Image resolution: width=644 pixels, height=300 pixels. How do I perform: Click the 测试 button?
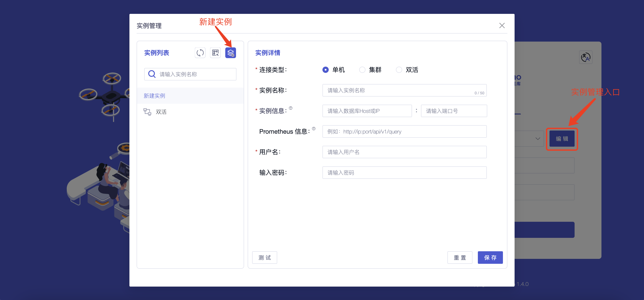(x=264, y=257)
